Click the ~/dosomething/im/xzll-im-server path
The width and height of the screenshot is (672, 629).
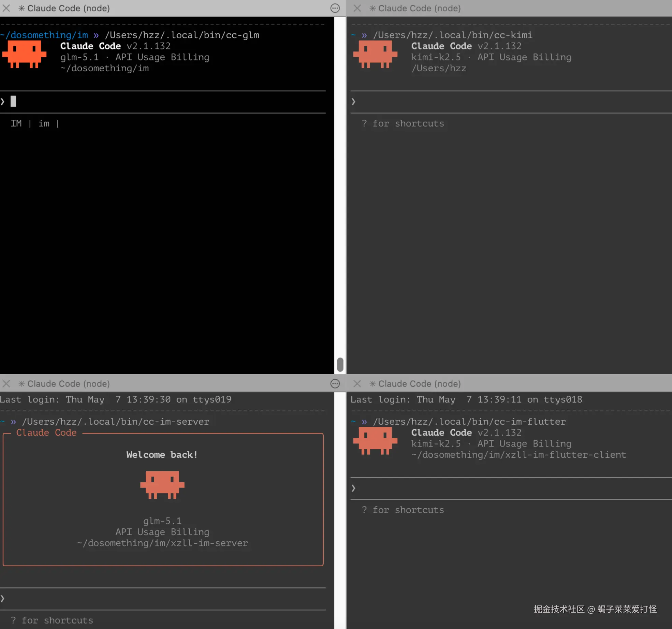coord(162,543)
